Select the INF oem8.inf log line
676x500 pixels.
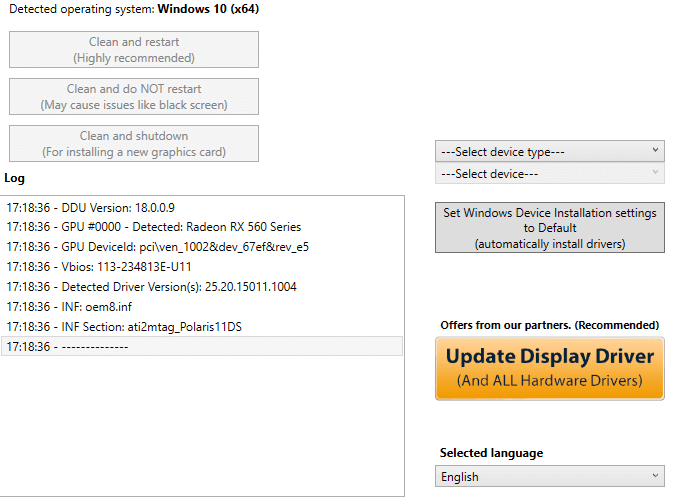pos(202,307)
